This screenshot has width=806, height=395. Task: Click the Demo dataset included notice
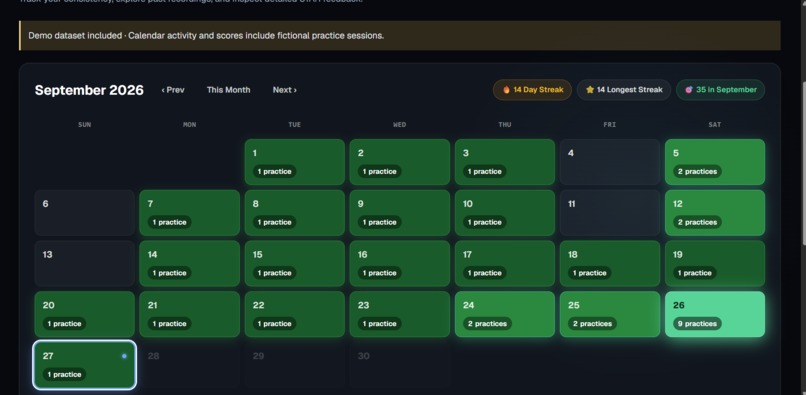click(x=400, y=35)
